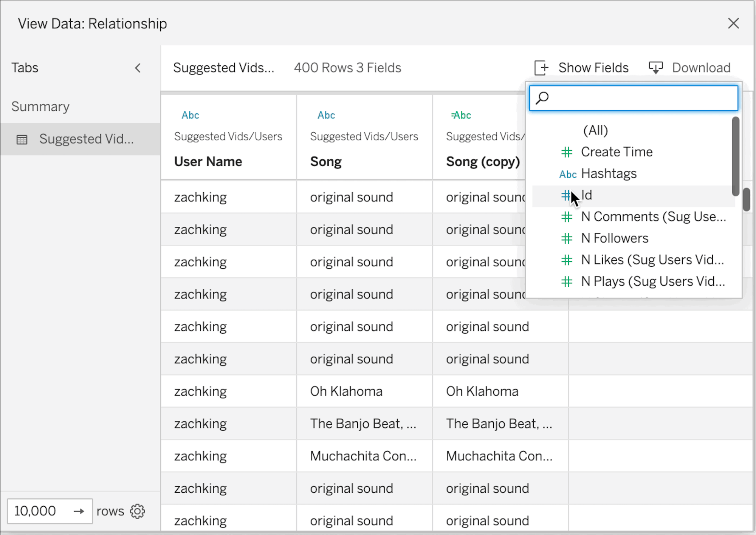Viewport: 756px width, 535px height.
Task: Click the N Followers numeric icon
Action: (567, 238)
